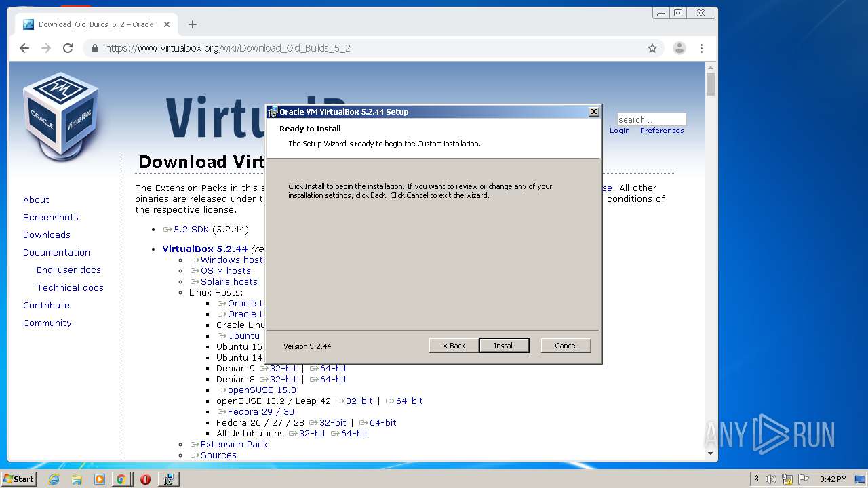
Task: Launch Internet Explorer from taskbar
Action: (x=54, y=479)
